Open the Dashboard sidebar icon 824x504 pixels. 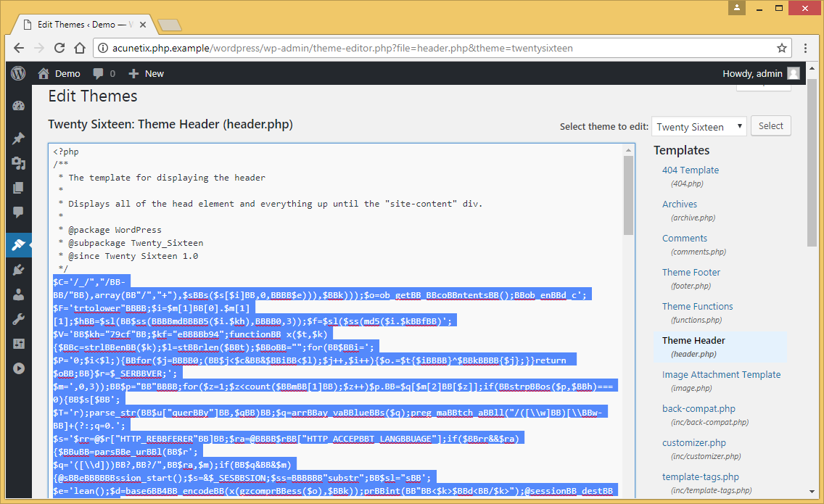(18, 106)
